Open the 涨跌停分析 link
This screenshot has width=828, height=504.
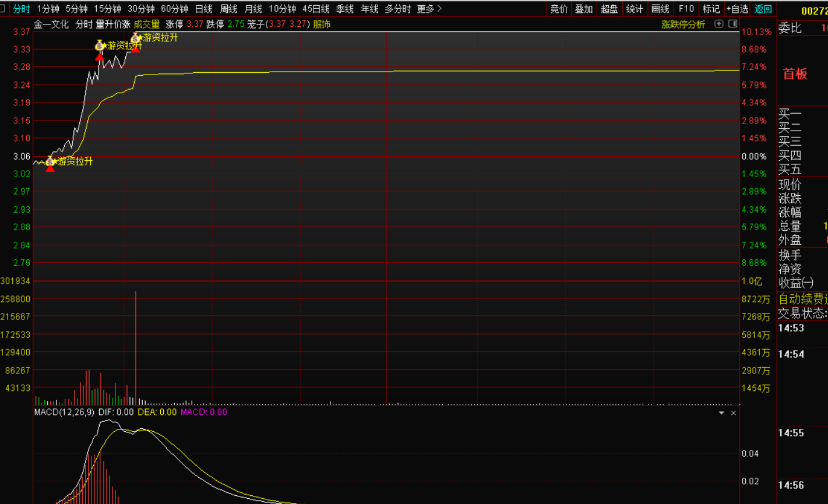coord(683,24)
